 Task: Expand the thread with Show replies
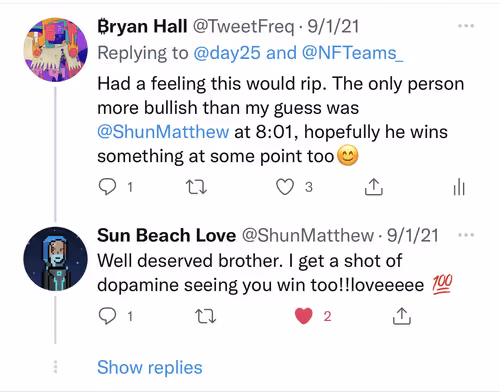pyautogui.click(x=150, y=368)
